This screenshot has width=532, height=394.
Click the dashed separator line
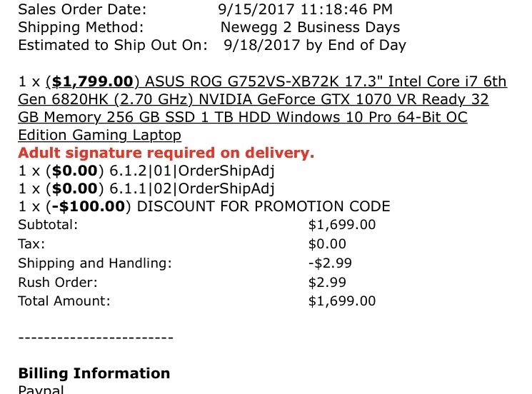point(96,338)
